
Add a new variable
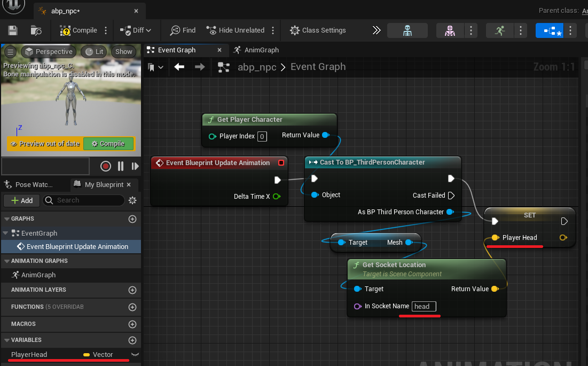tap(132, 340)
